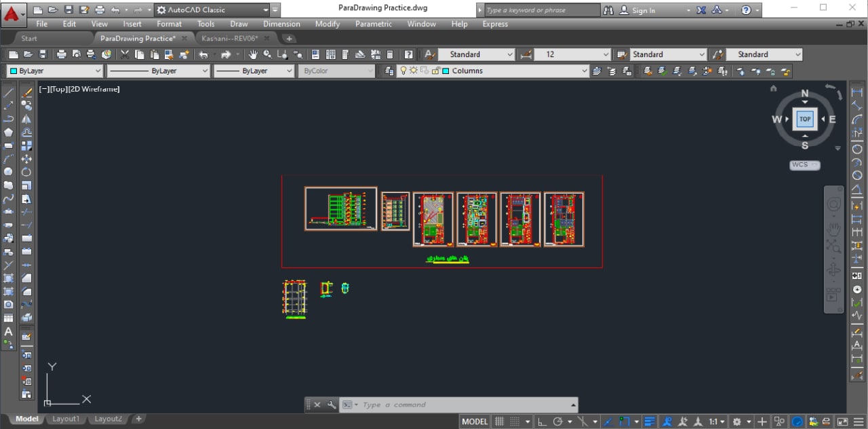868x429 pixels.
Task: Add a new layout with plus button
Action: 138,419
